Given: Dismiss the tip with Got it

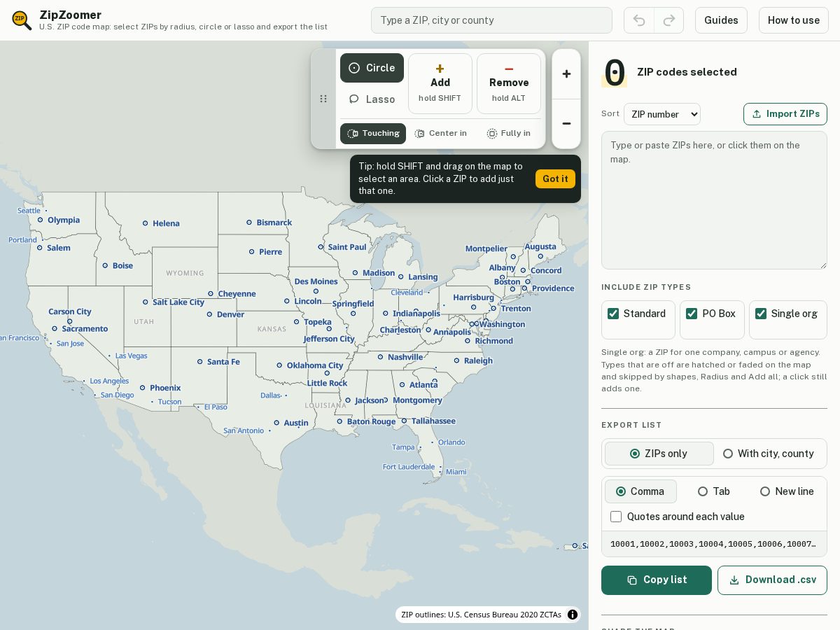Looking at the screenshot, I should (x=555, y=178).
